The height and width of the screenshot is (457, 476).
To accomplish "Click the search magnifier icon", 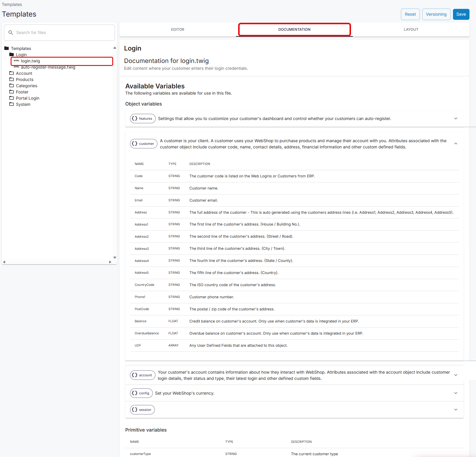I will pos(11,33).
